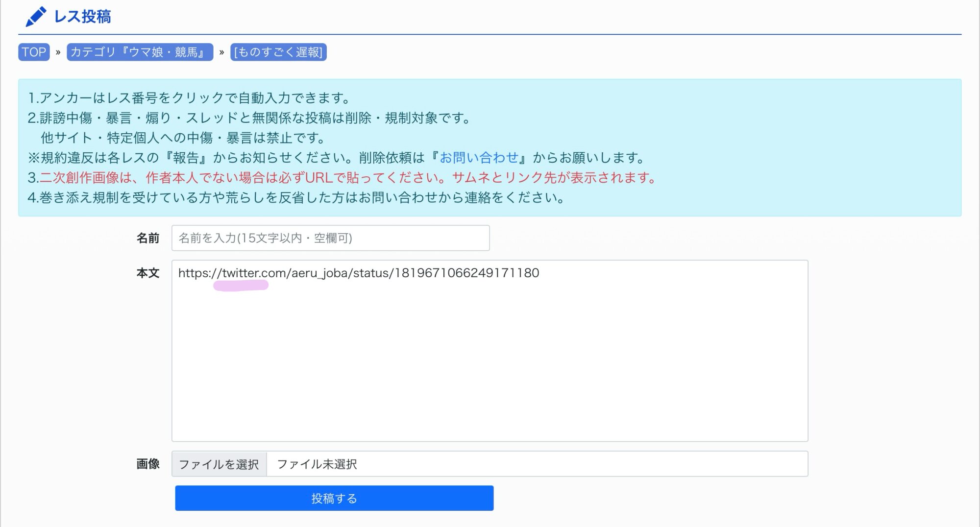Open カテゴリ『ウマ娘・競馬』 breadcrumb link

coord(140,52)
